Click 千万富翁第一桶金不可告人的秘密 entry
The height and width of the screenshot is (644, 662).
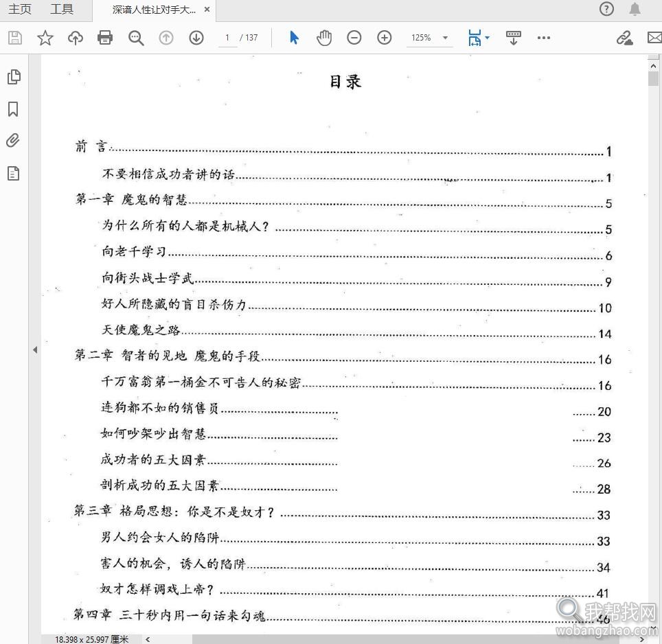(356, 383)
